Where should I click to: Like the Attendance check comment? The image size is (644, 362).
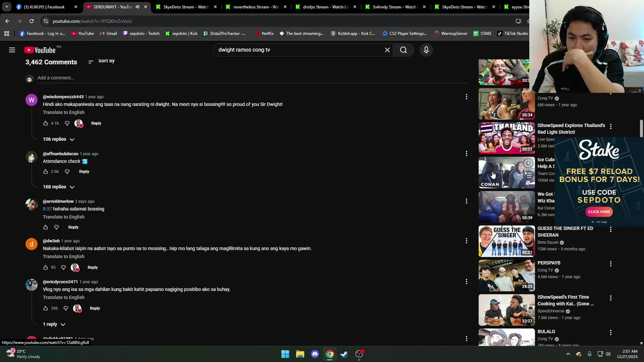[46, 171]
